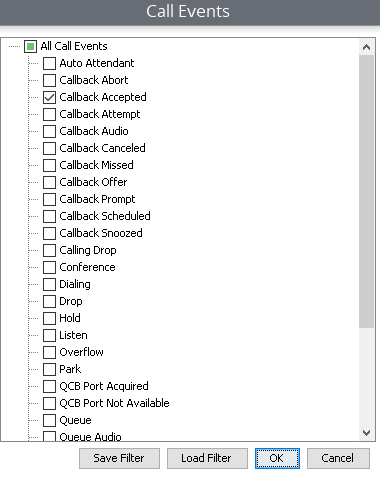Select the Calling Drop tree label
The image size is (381, 478).
[88, 250]
